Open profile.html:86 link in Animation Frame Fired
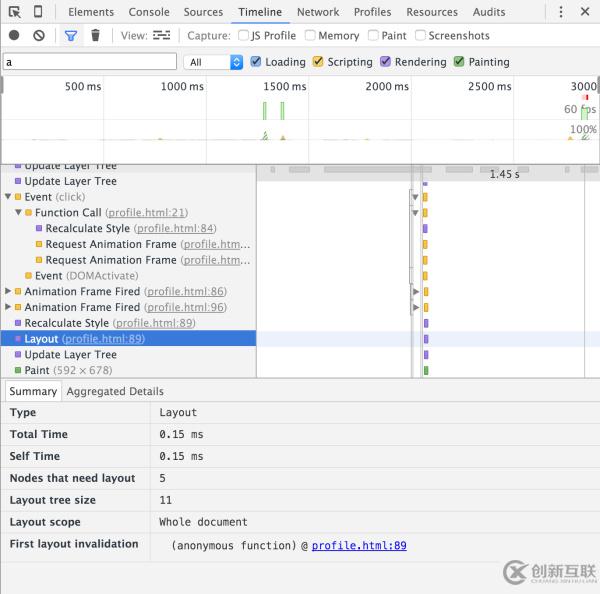Image resolution: width=600 pixels, height=594 pixels. point(186,291)
